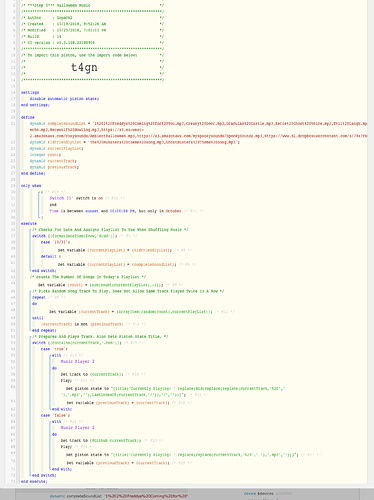This screenshot has width=374, height=500.
Task: Select the 'define' keyword line
Action: (x=28, y=117)
